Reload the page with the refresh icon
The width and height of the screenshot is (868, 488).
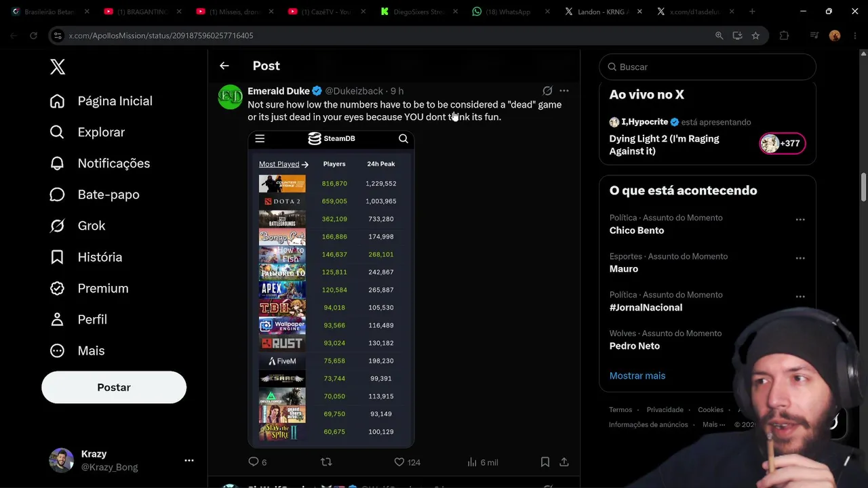coord(33,35)
